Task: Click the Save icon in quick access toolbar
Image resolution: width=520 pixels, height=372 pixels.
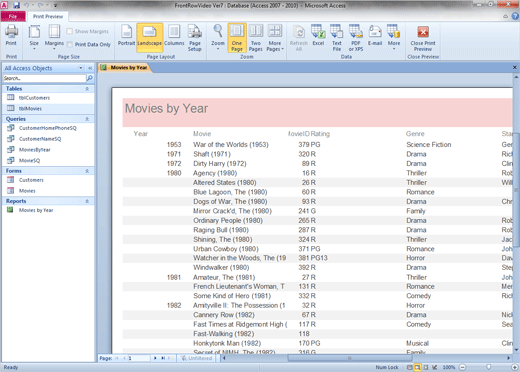Action: point(16,5)
